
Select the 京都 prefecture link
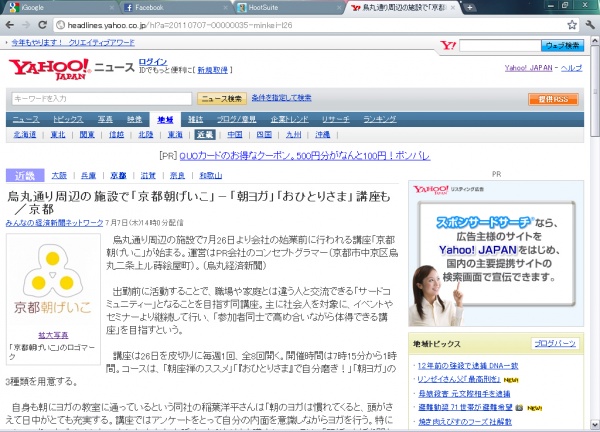point(118,176)
